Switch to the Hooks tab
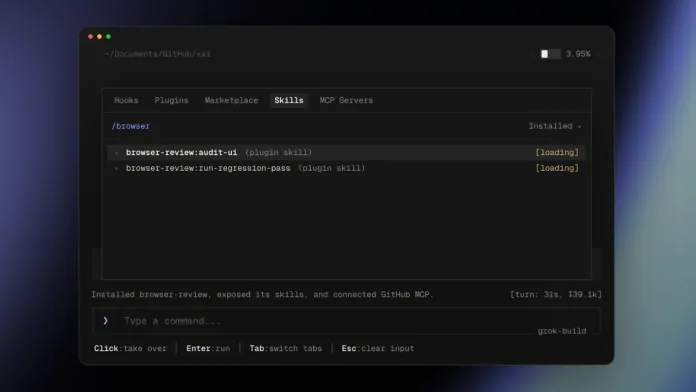The image size is (696, 392). [x=126, y=100]
